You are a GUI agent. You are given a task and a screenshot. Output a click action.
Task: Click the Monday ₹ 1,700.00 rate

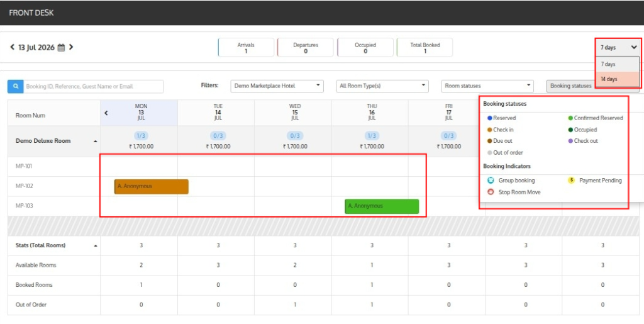142,146
